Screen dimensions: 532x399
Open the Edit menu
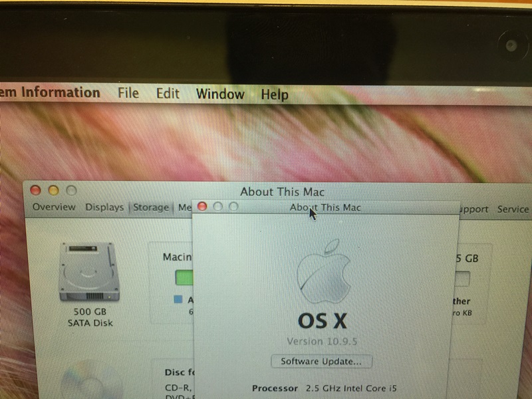pos(168,93)
